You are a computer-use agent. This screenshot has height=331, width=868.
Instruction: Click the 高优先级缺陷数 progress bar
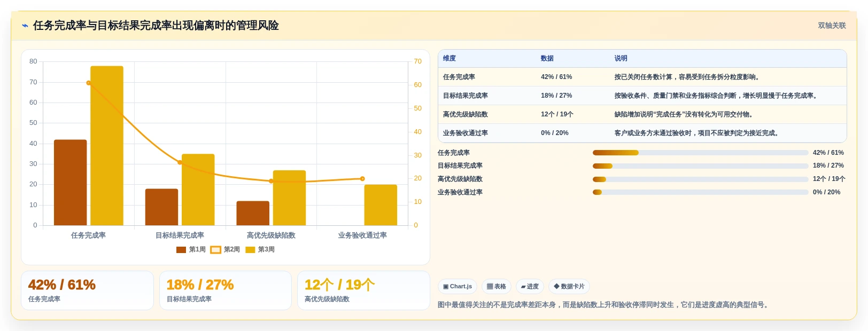coord(700,179)
